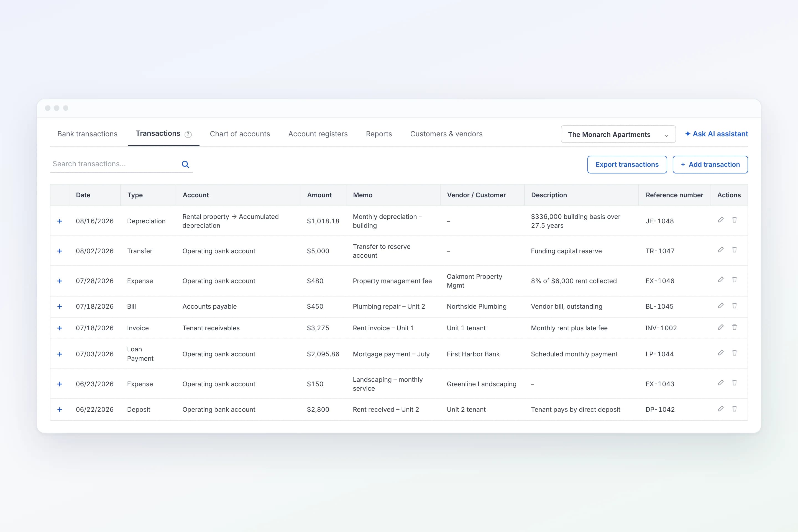Delete the BL-1045 bill transaction
The height and width of the screenshot is (532, 798).
coord(734,306)
